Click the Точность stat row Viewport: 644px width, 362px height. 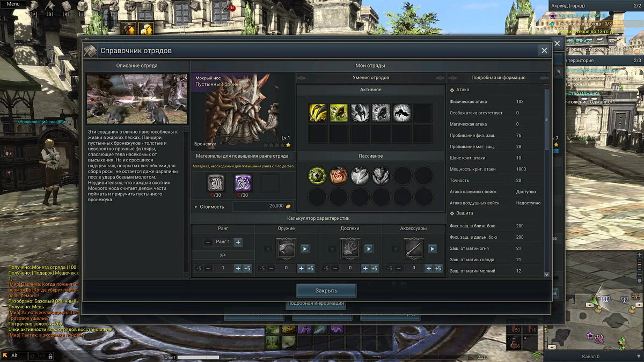point(496,180)
